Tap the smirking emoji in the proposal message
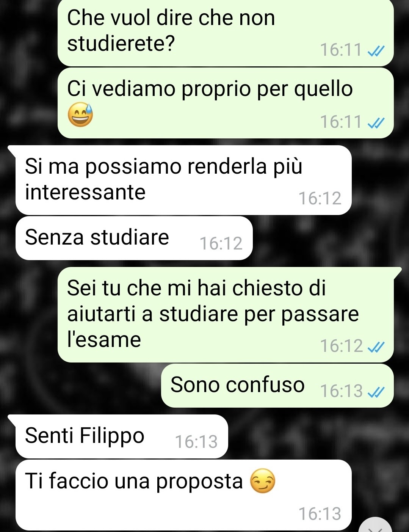The image size is (409, 532). point(263,481)
